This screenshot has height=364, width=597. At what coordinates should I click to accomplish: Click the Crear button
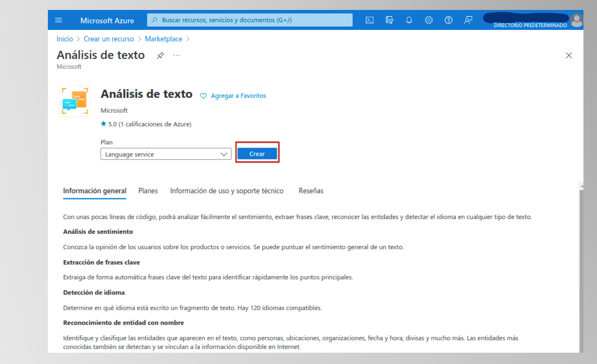click(x=257, y=153)
